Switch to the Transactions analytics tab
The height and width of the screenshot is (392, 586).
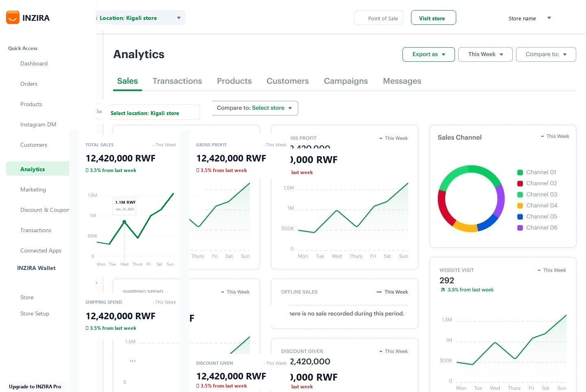(177, 81)
